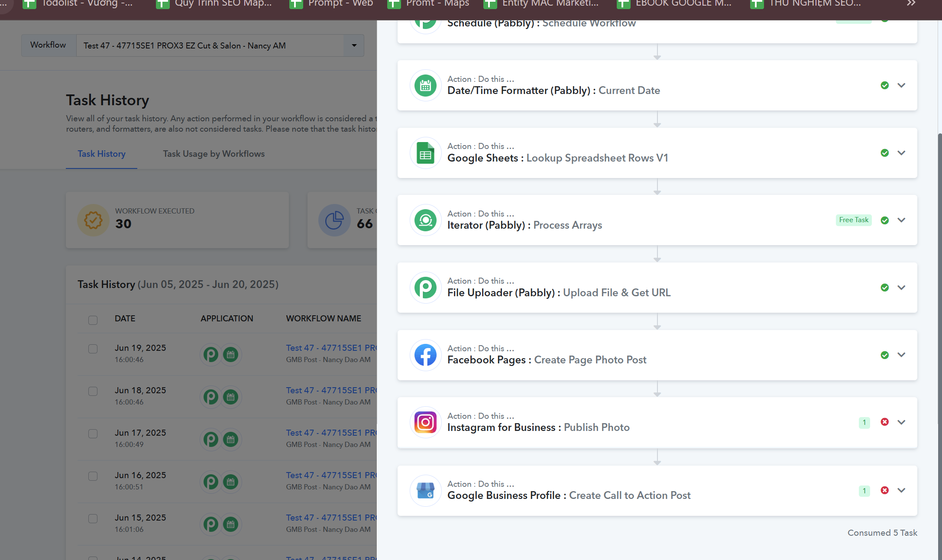
Task: Expand the Iterator Process Arrays step
Action: coord(901,220)
